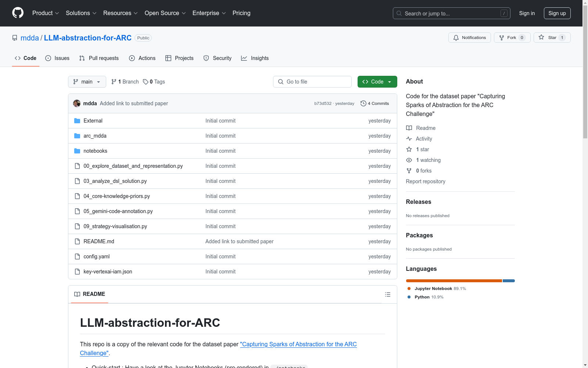
Task: Switch to the Actions tab
Action: pos(142,58)
